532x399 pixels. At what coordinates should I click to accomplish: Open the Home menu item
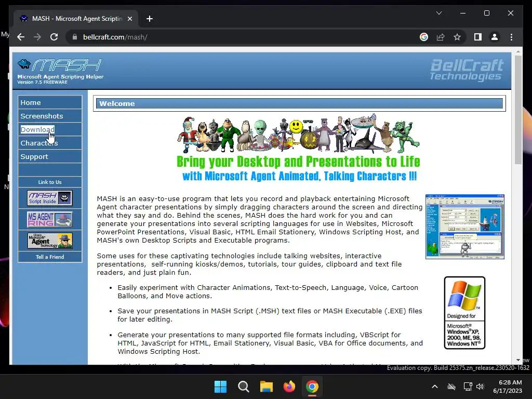tap(50, 102)
